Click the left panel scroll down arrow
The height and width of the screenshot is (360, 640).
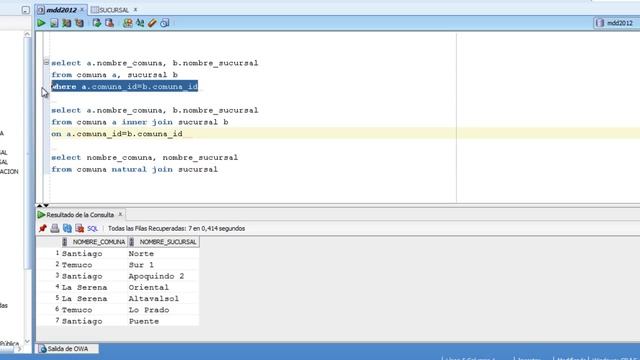tap(27, 341)
